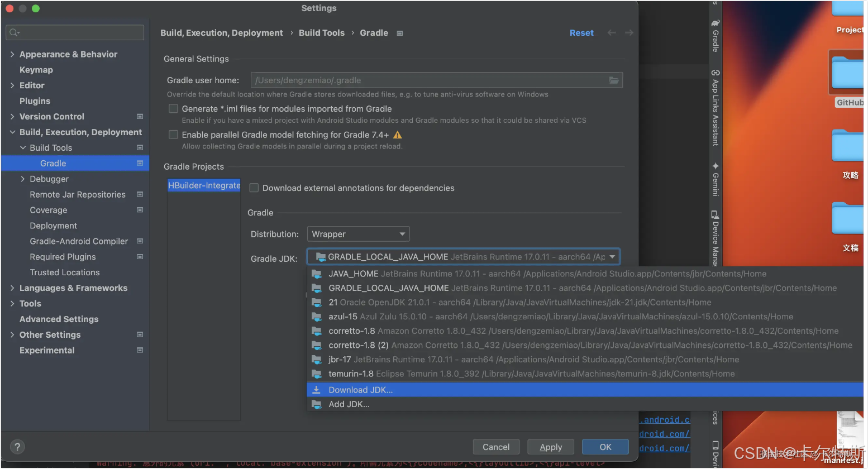Click the settings search field

(75, 32)
